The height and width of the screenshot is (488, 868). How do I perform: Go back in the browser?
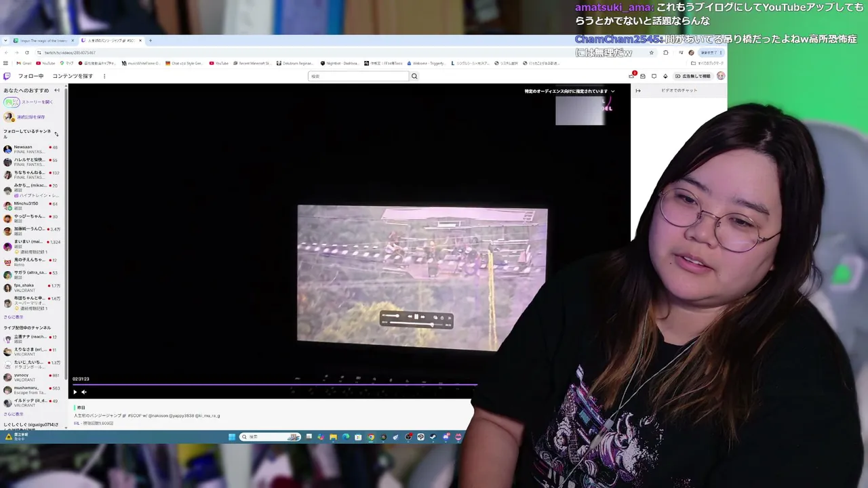click(7, 52)
